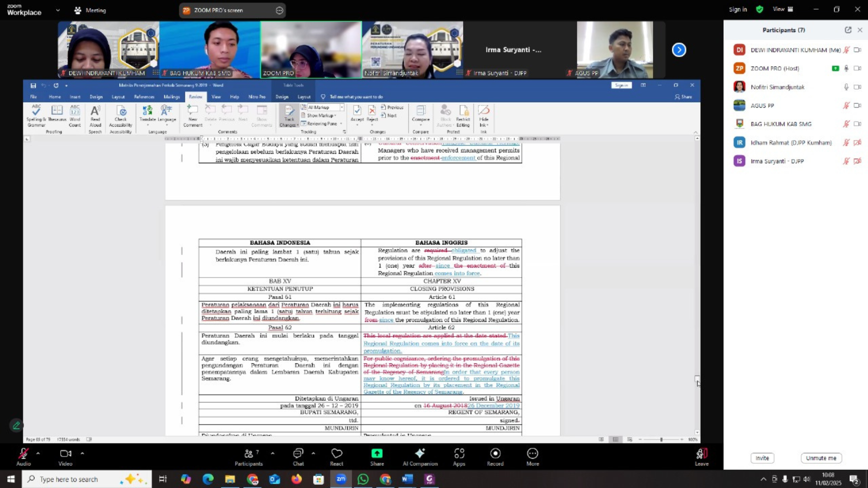Open Zoom Apps

(x=459, y=457)
